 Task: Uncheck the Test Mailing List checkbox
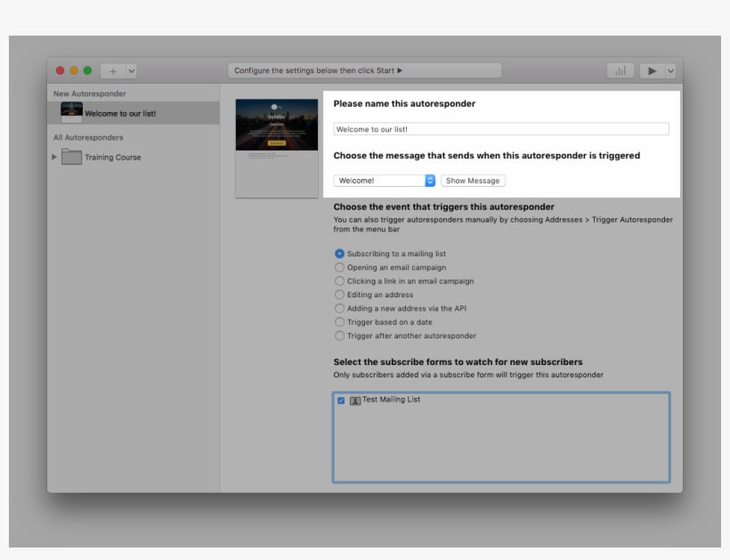tap(341, 401)
